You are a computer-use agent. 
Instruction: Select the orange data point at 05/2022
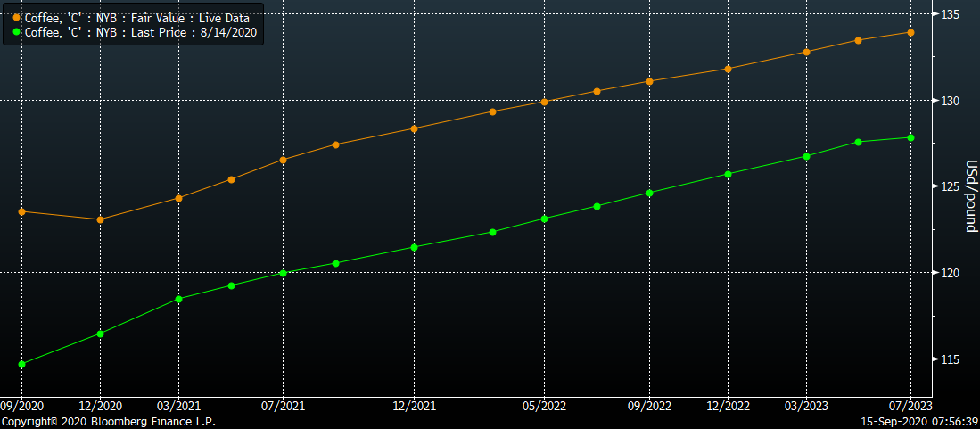tap(544, 102)
